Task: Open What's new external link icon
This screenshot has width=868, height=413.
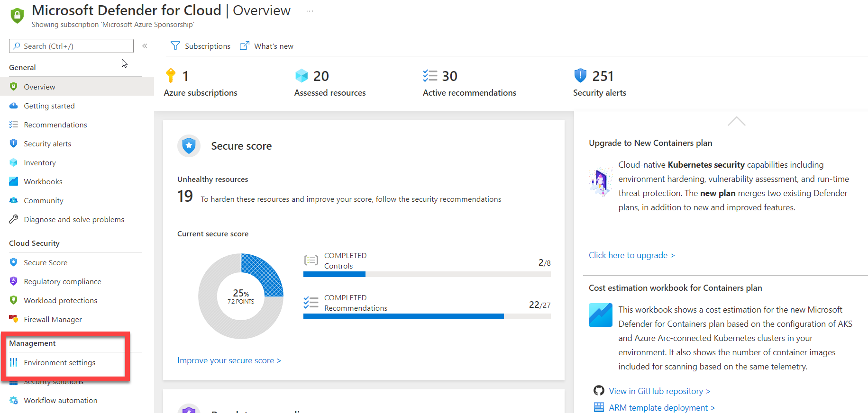Action: (x=245, y=45)
